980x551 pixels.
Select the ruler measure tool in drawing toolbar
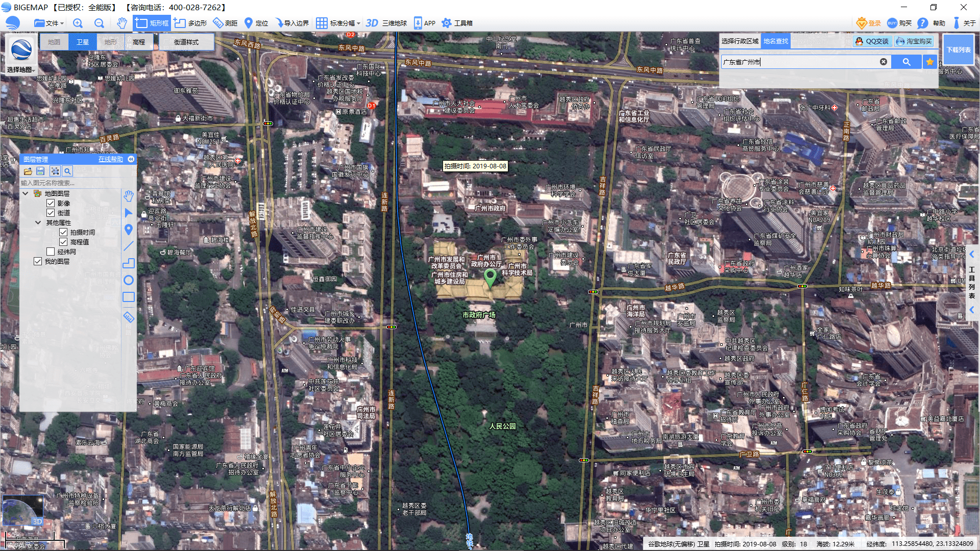(x=129, y=317)
